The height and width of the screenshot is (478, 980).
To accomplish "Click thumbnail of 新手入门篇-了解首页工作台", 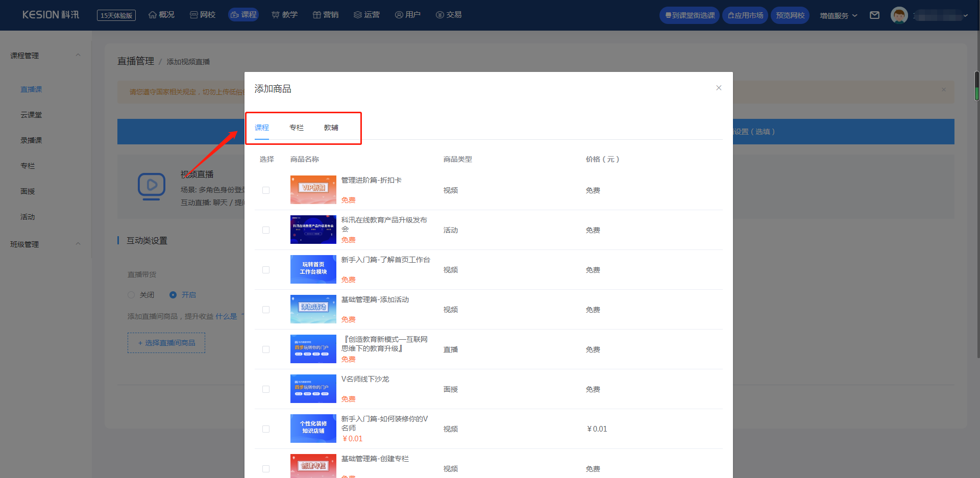I will (x=313, y=269).
